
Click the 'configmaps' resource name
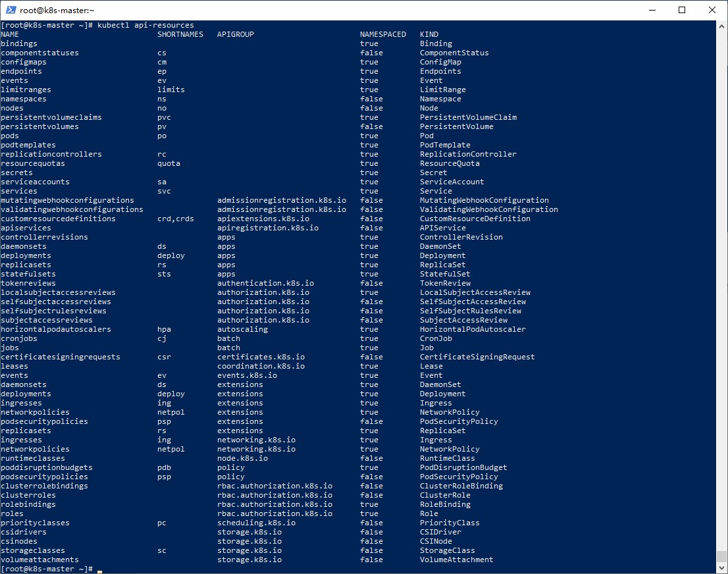pos(24,63)
